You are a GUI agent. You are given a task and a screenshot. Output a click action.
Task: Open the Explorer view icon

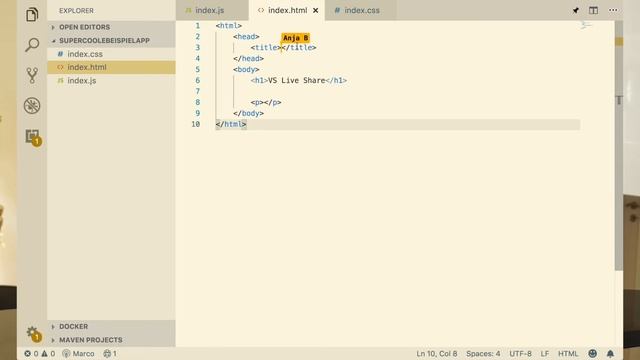coord(32,15)
